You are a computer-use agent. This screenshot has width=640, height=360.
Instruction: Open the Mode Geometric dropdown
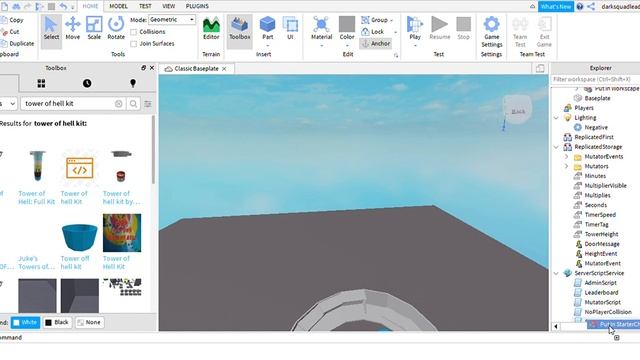coord(172,20)
